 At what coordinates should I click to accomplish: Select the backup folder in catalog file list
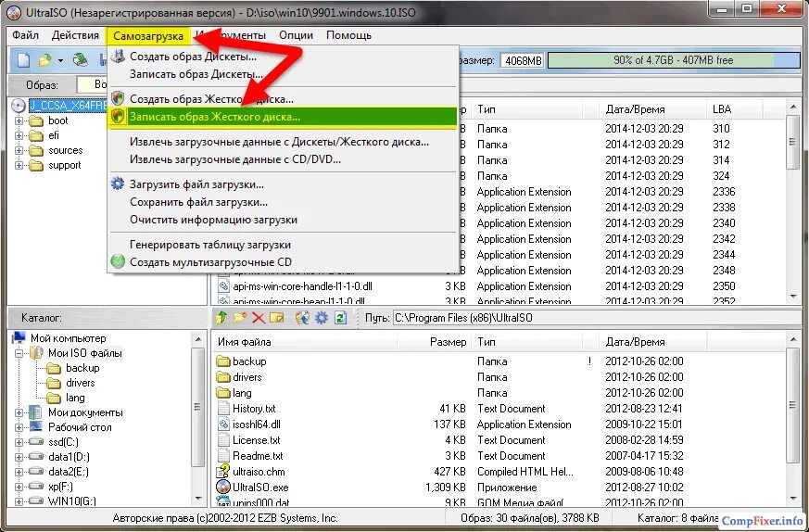pyautogui.click(x=249, y=361)
